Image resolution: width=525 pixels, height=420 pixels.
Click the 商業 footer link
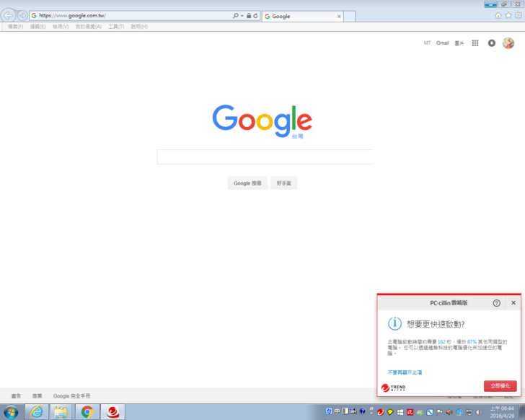click(x=37, y=396)
